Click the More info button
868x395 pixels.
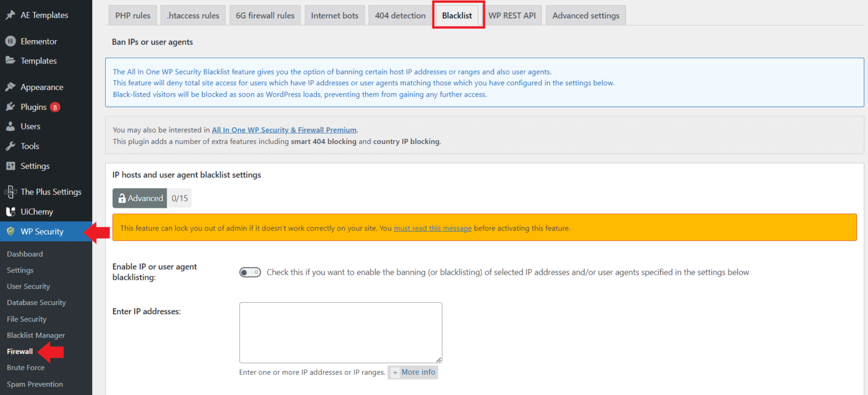point(413,372)
